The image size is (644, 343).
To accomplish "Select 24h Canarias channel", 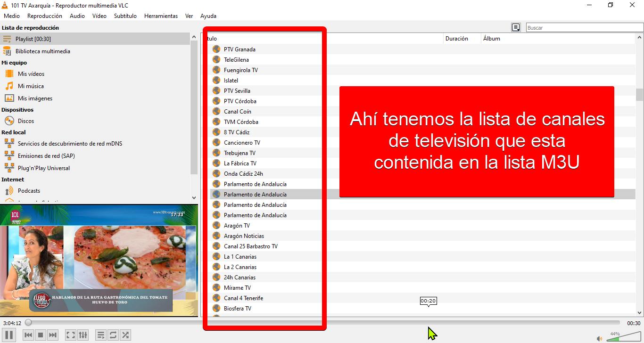I will coord(239,277).
